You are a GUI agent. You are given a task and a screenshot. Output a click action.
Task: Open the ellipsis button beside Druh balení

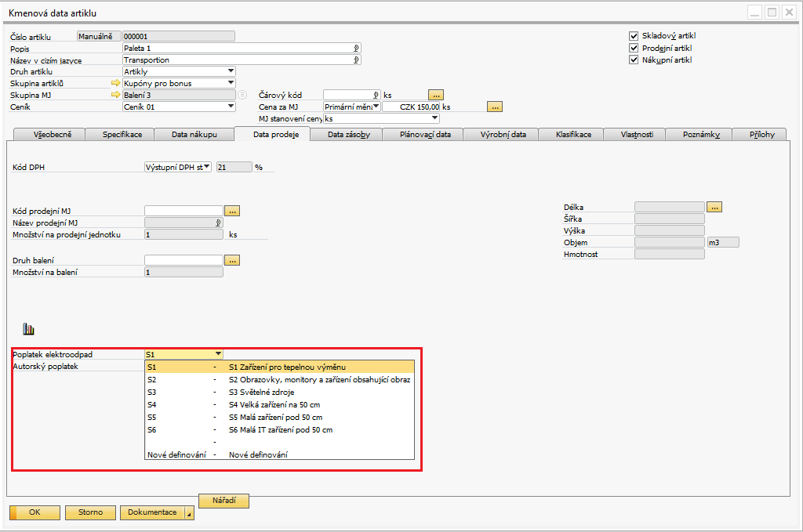(232, 260)
